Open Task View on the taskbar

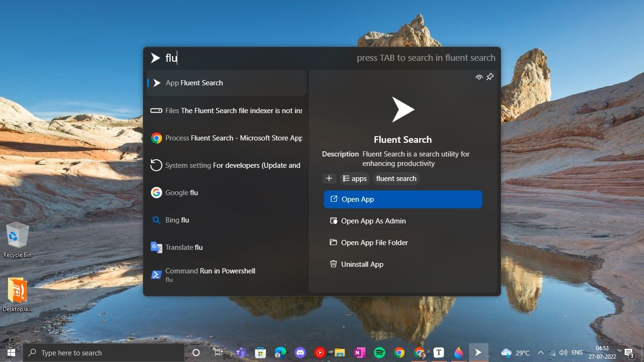(x=218, y=353)
